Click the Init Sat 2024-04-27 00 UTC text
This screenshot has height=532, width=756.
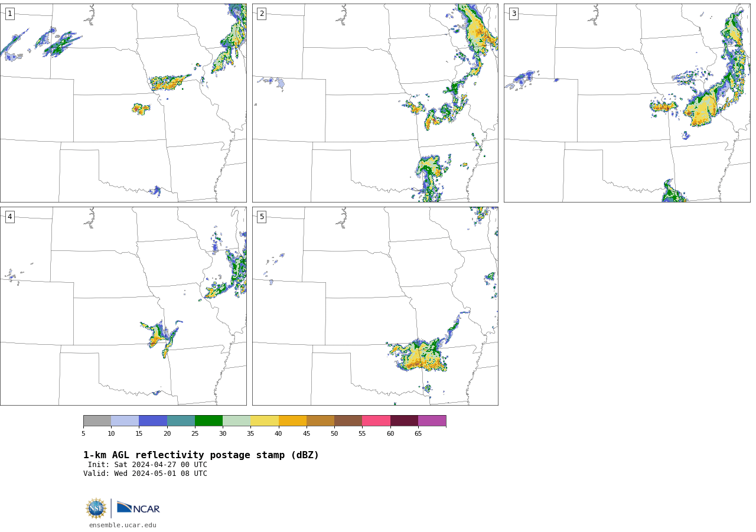148,465
